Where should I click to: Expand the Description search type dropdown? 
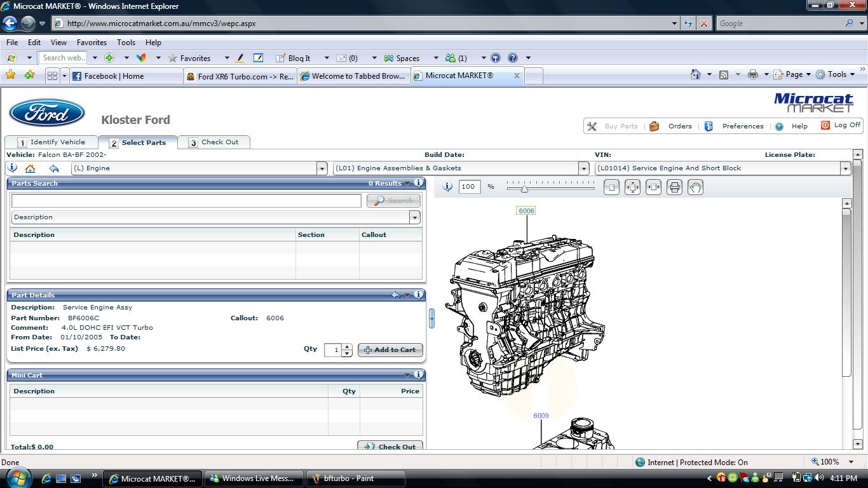point(415,217)
